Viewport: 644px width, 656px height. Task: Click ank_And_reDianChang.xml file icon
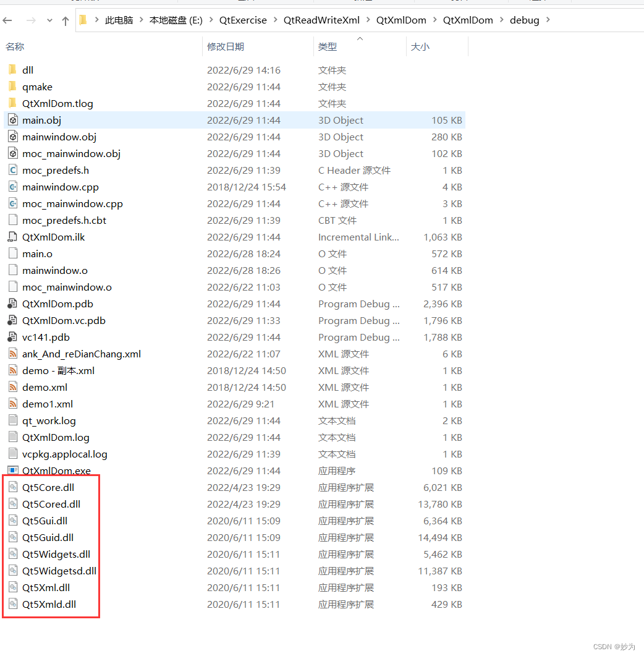click(x=13, y=354)
